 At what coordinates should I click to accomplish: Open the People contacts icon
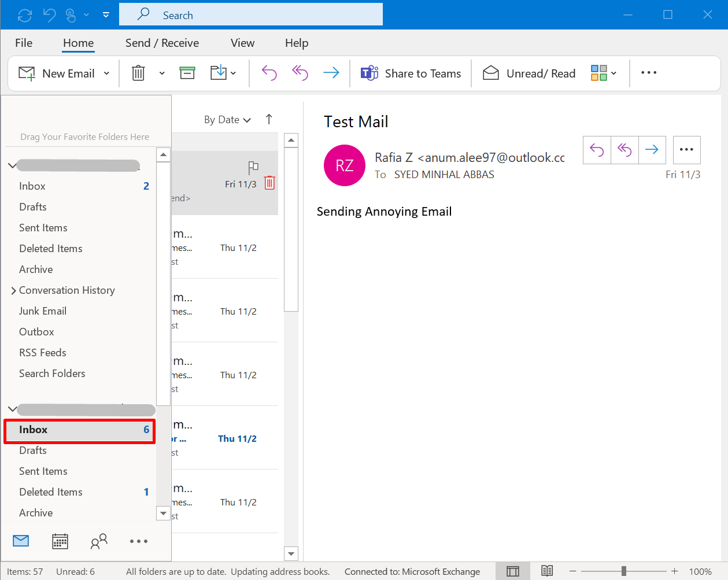click(99, 541)
